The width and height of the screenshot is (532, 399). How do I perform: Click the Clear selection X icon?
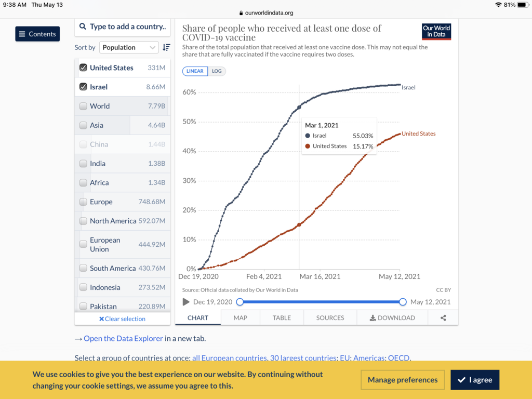coord(102,319)
